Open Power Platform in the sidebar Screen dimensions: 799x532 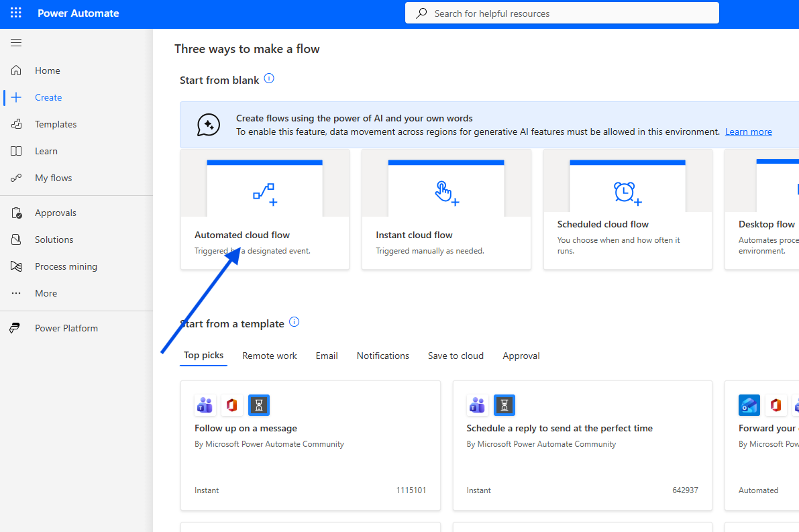pyautogui.click(x=66, y=328)
